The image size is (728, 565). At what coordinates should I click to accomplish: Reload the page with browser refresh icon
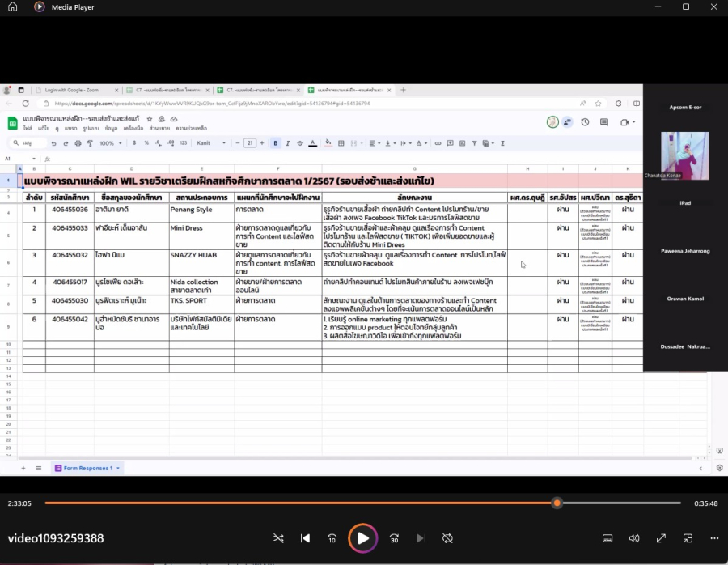(26, 103)
